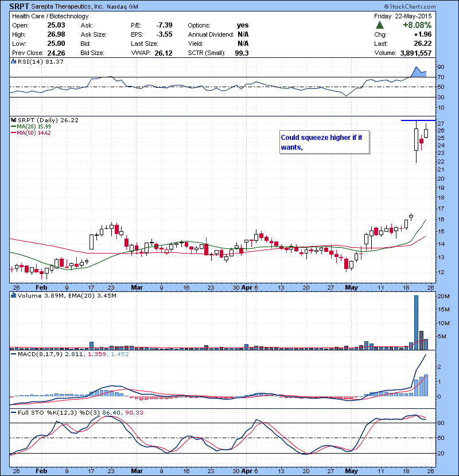Click the Volume bar chart icon
459x476 pixels.
(x=14, y=295)
